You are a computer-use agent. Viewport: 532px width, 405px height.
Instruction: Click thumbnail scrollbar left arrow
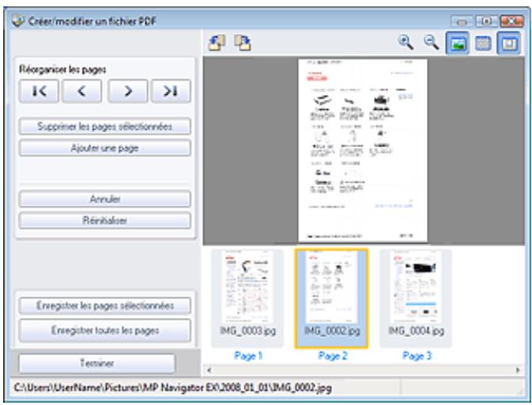pos(209,370)
